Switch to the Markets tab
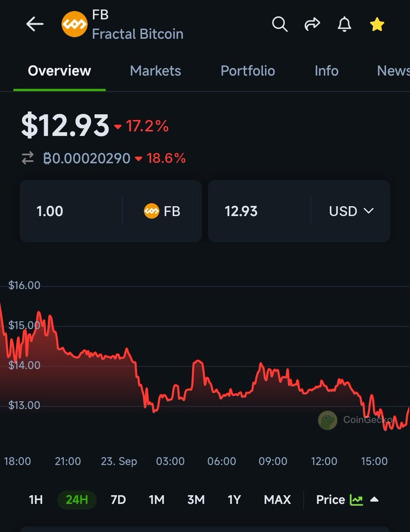Screen dimensions: 410x532 tap(156, 71)
